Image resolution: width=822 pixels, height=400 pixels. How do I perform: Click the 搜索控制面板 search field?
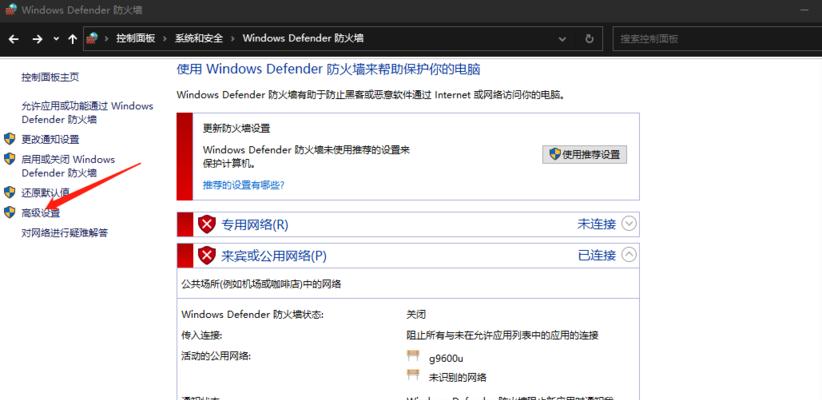(x=717, y=39)
